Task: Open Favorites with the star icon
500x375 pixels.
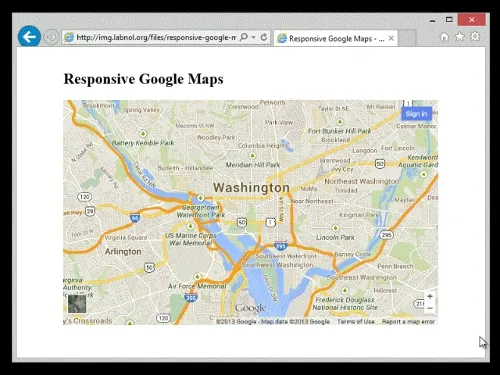Action: coord(460,36)
